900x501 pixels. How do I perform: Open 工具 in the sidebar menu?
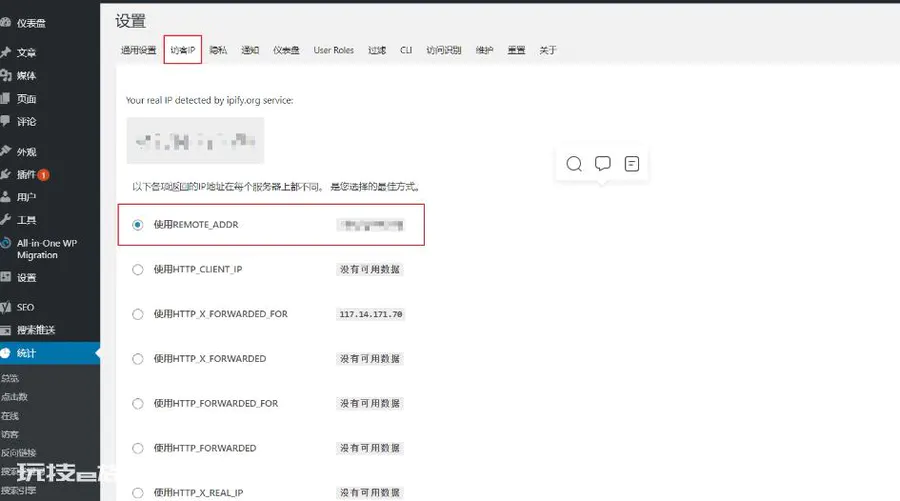click(26, 220)
